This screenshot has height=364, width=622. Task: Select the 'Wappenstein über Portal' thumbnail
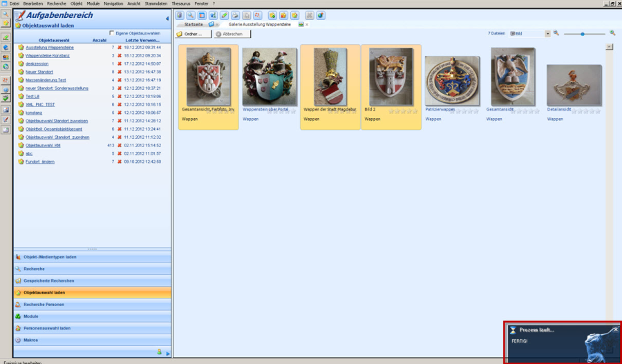[x=270, y=77]
